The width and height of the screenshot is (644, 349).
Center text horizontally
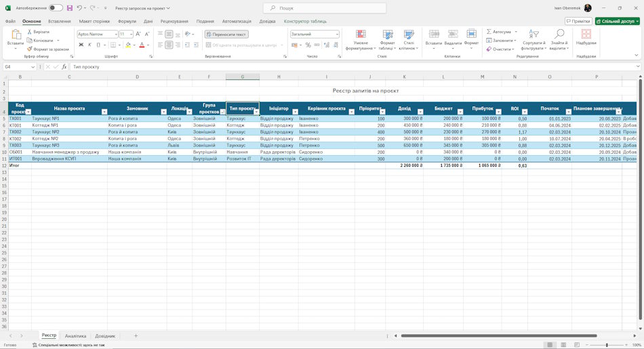(169, 45)
